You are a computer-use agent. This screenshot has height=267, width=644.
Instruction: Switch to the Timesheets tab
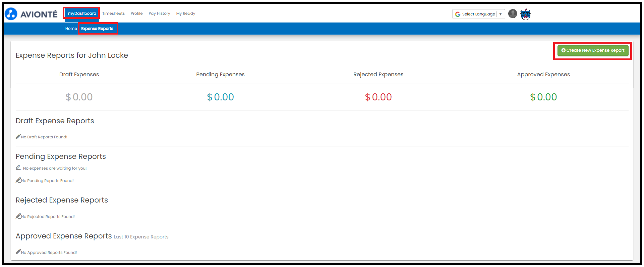[113, 13]
